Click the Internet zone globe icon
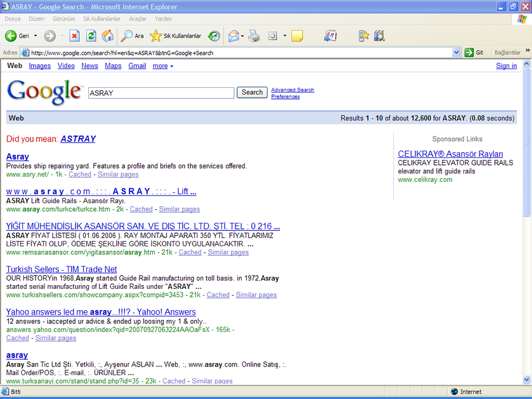The height and width of the screenshot is (399, 532). coord(454,392)
